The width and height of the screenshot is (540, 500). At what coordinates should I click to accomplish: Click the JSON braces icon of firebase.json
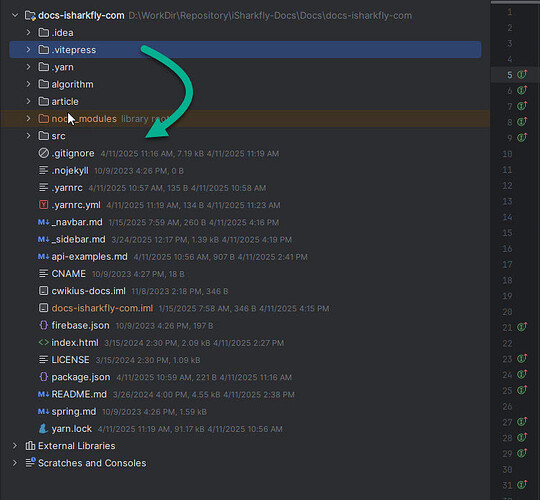click(x=43, y=325)
